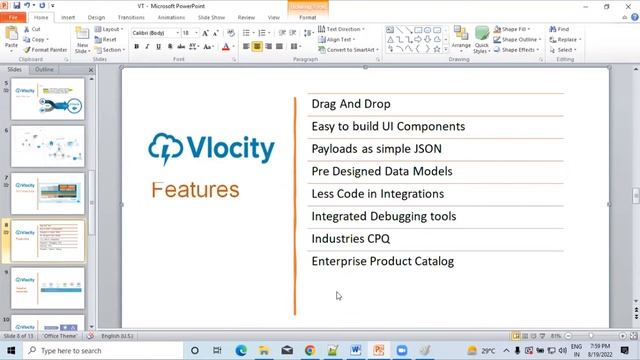Screen dimensions: 640x360
Task: Open the Align Text dropdown
Action: click(336, 40)
